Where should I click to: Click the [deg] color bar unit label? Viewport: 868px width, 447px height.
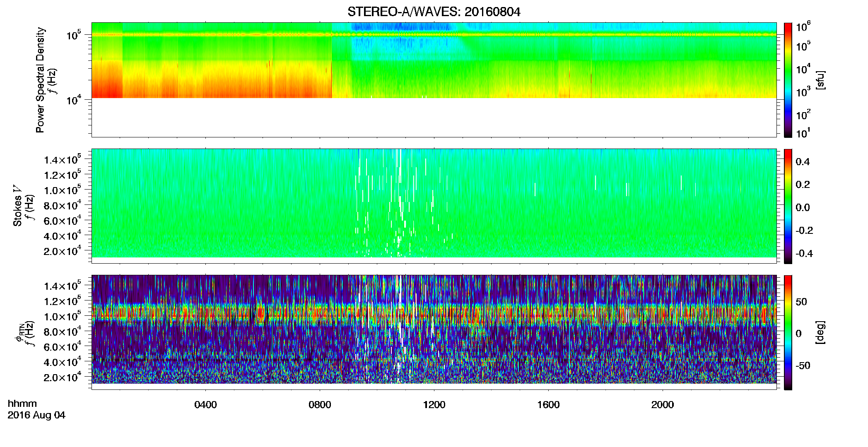[x=820, y=332]
